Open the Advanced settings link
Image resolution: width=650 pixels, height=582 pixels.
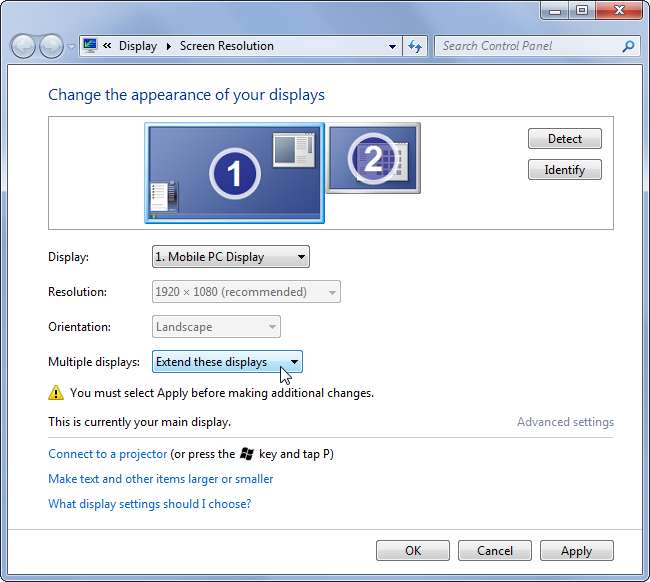(565, 422)
